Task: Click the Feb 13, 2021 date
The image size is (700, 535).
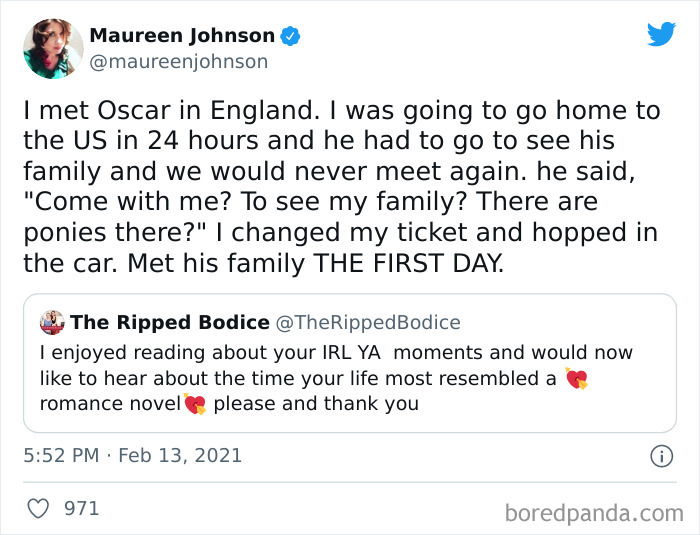Action: click(x=180, y=456)
